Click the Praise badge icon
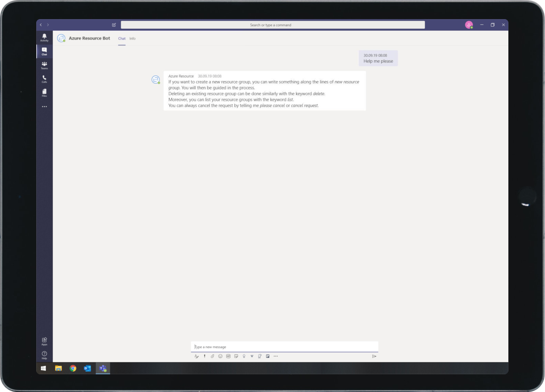This screenshot has height=392, width=545. (244, 356)
